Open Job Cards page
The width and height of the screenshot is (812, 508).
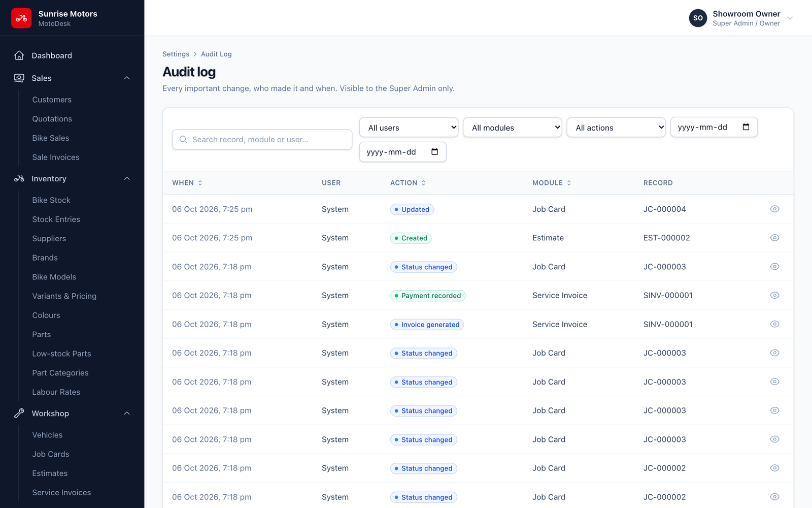51,454
